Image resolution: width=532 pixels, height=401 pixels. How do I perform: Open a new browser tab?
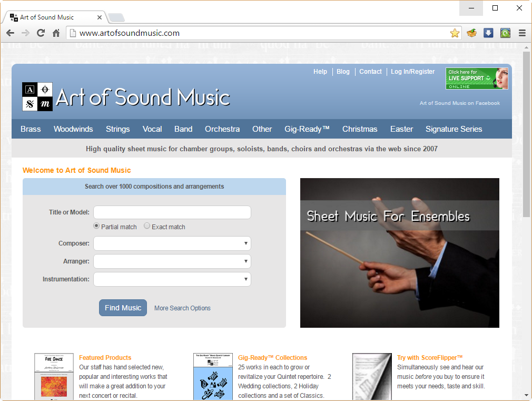(x=116, y=17)
